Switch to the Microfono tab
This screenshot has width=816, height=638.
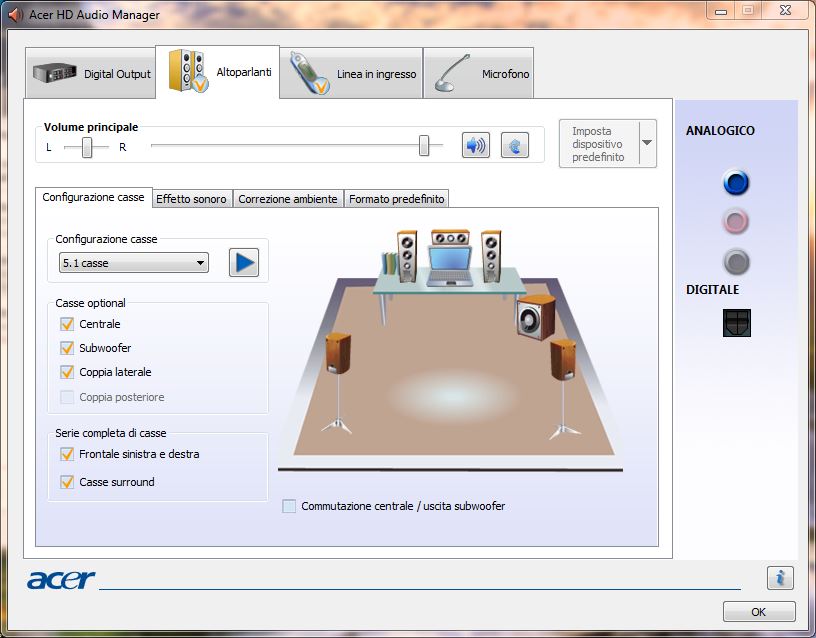[478, 73]
